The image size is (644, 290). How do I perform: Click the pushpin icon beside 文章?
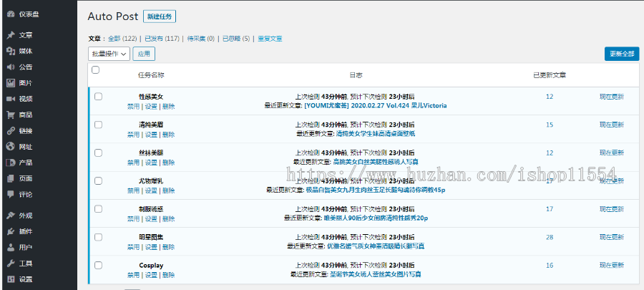pyautogui.click(x=11, y=35)
